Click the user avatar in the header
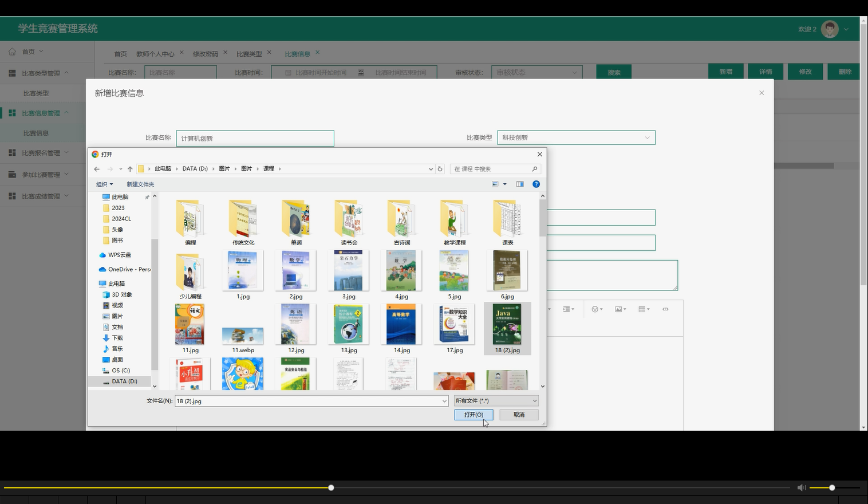Screen dimensions: 868x504 tap(830, 29)
